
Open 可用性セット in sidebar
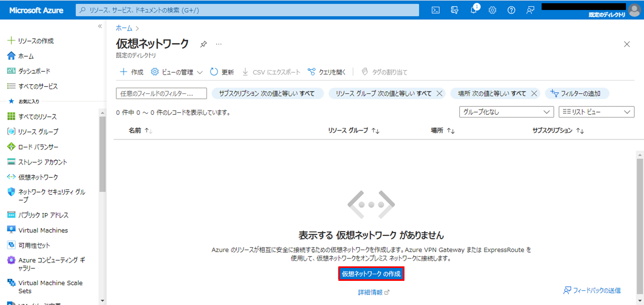29,245
